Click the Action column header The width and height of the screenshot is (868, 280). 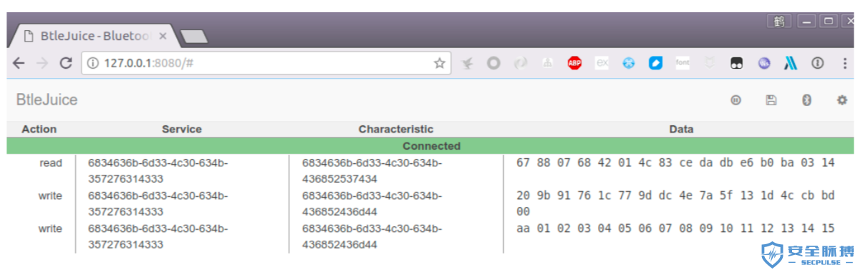[x=39, y=130]
